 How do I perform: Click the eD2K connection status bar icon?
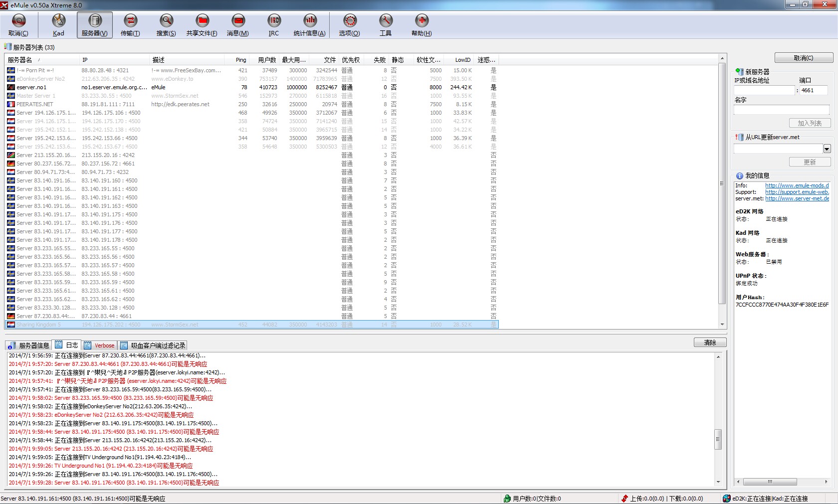point(727,499)
